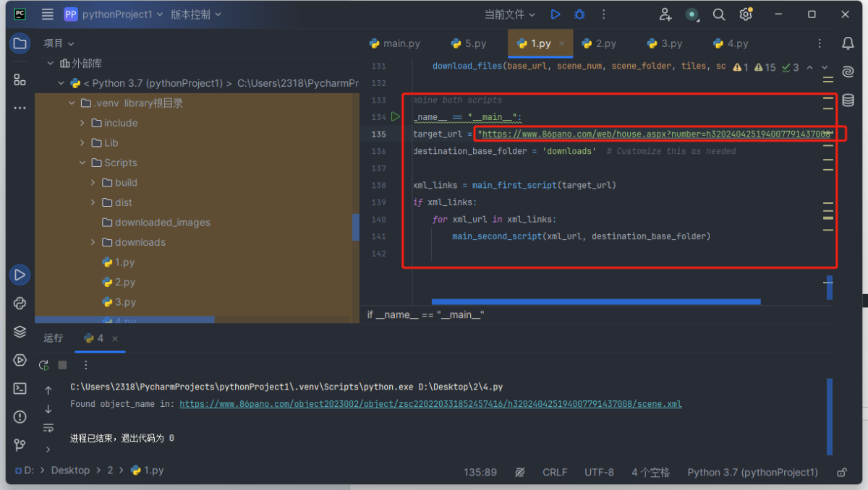Toggle the read-only lock in status bar
This screenshot has width=868, height=490.
coord(841,472)
